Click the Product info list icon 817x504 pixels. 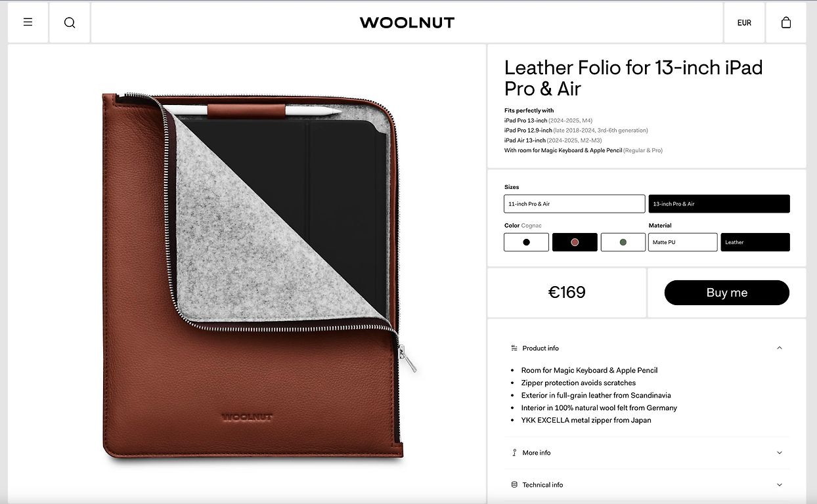[514, 348]
